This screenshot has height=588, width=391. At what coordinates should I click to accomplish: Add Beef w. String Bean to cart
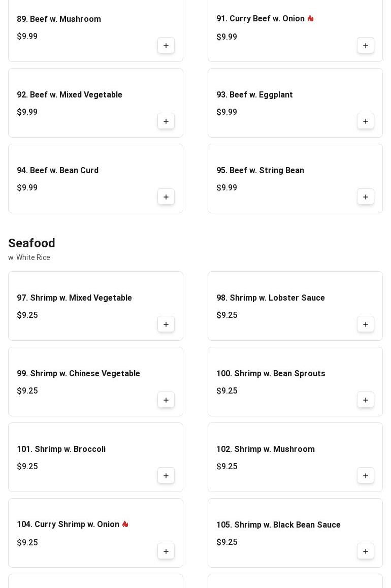point(366,197)
